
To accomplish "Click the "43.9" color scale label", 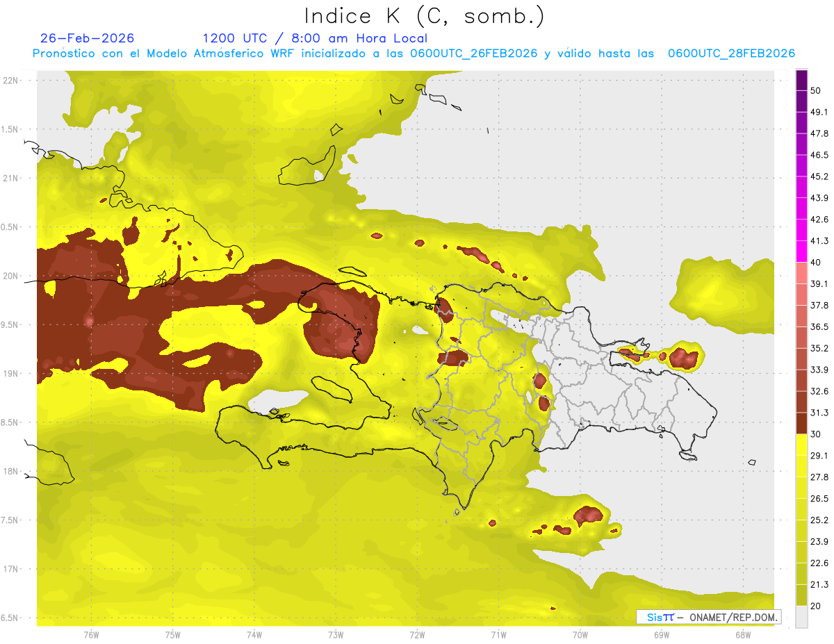I will click(819, 199).
